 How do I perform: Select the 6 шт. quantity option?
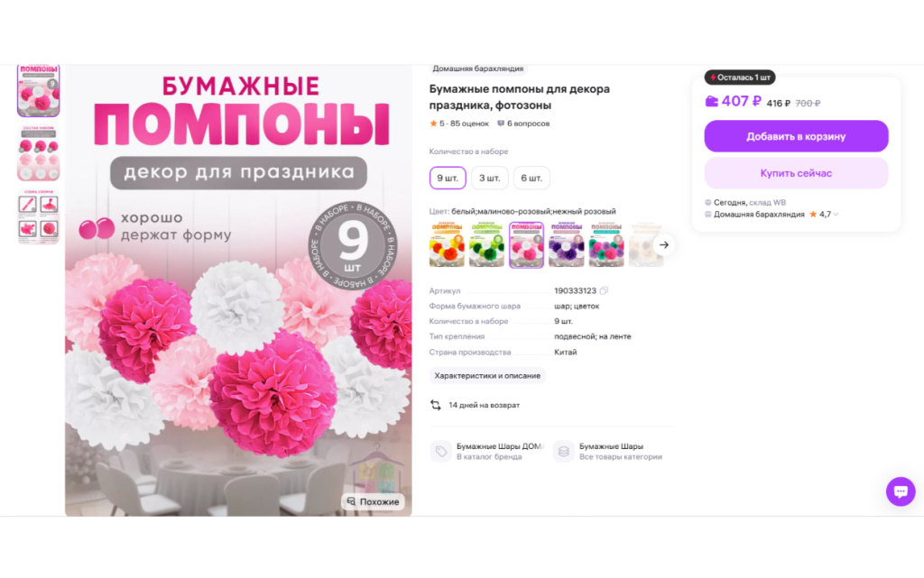pos(531,178)
